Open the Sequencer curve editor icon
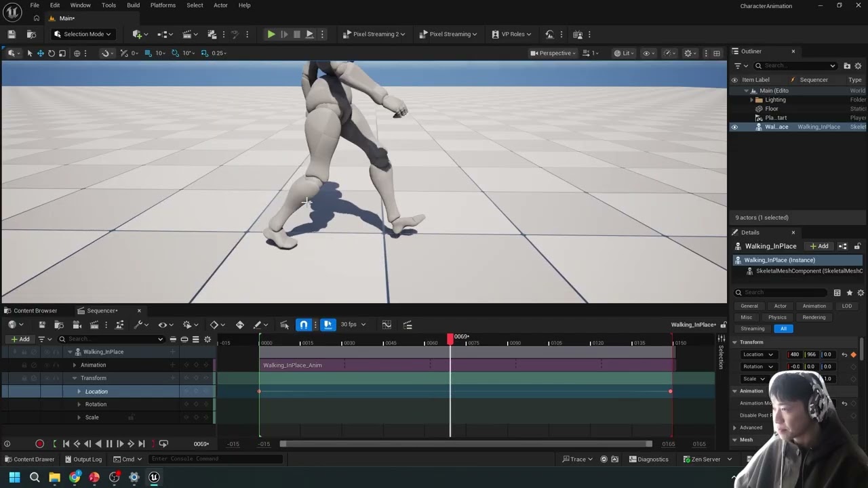 (x=387, y=325)
